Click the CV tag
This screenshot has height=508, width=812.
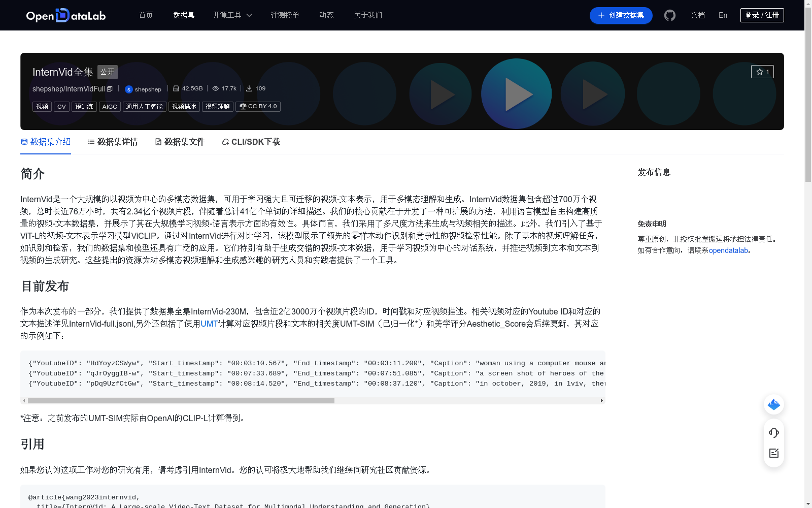click(x=61, y=107)
